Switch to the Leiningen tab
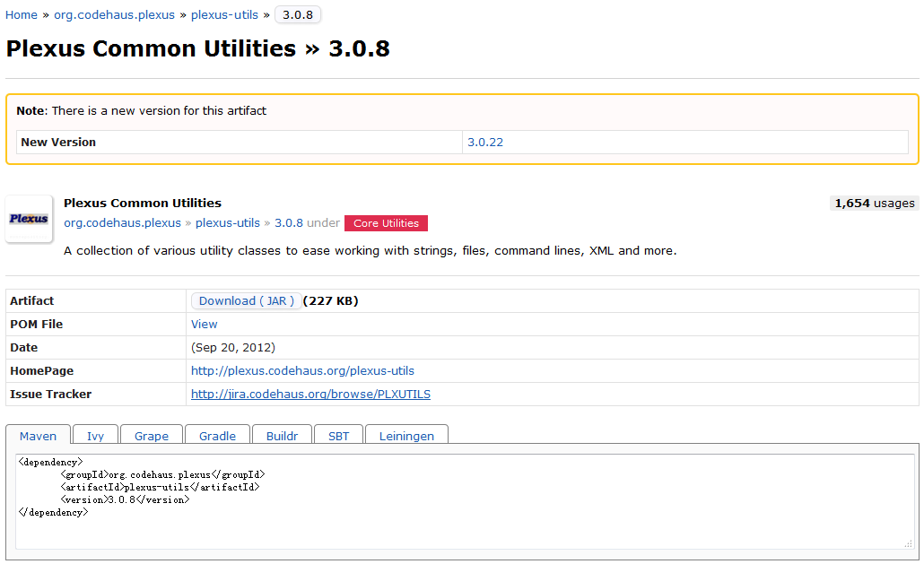The height and width of the screenshot is (564, 924). 406,436
